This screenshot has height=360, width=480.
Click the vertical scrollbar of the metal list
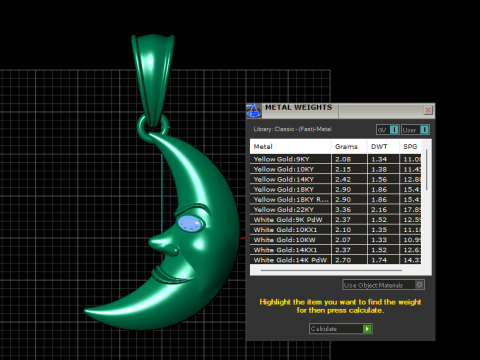[x=426, y=170]
